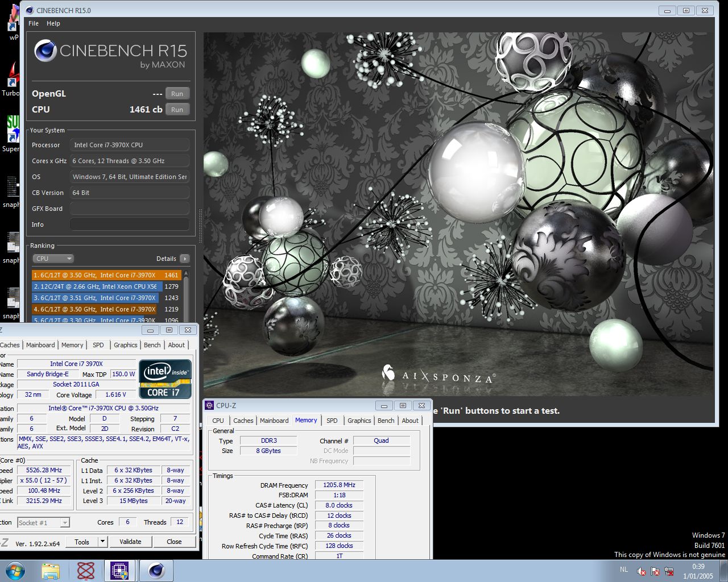Click the network status tray icon
The height and width of the screenshot is (582, 728).
click(x=669, y=571)
